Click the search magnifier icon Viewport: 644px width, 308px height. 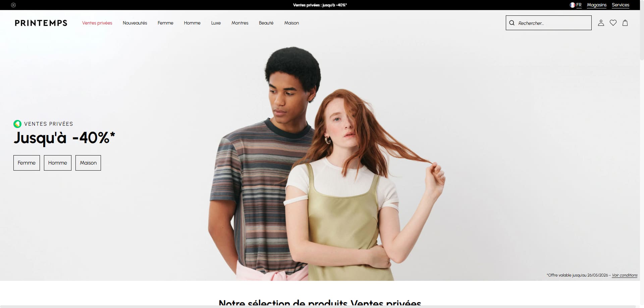[512, 23]
